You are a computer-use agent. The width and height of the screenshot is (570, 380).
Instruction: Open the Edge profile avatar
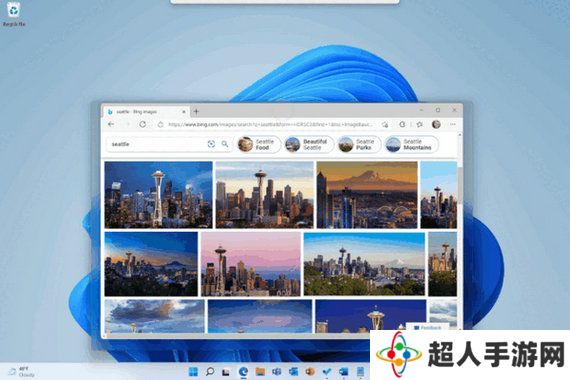tap(436, 124)
